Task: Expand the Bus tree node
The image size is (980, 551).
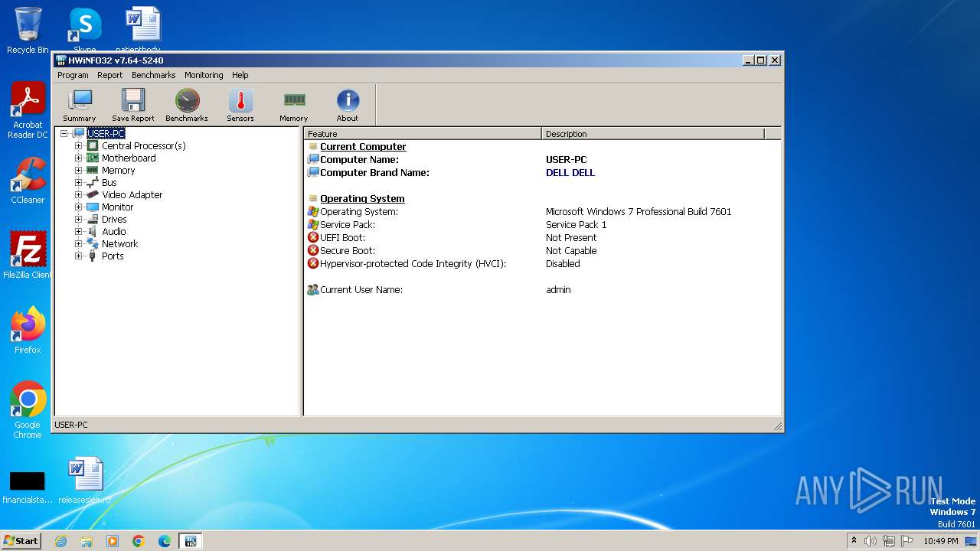Action: 78,182
